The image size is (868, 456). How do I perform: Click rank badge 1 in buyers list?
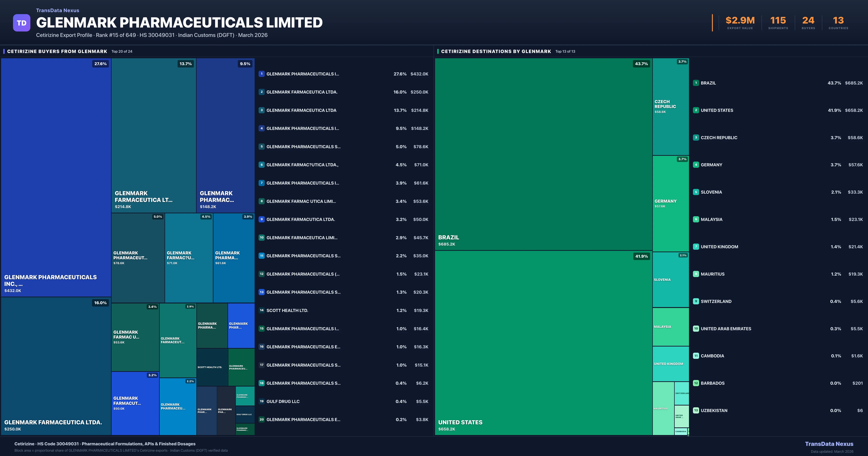[261, 74]
